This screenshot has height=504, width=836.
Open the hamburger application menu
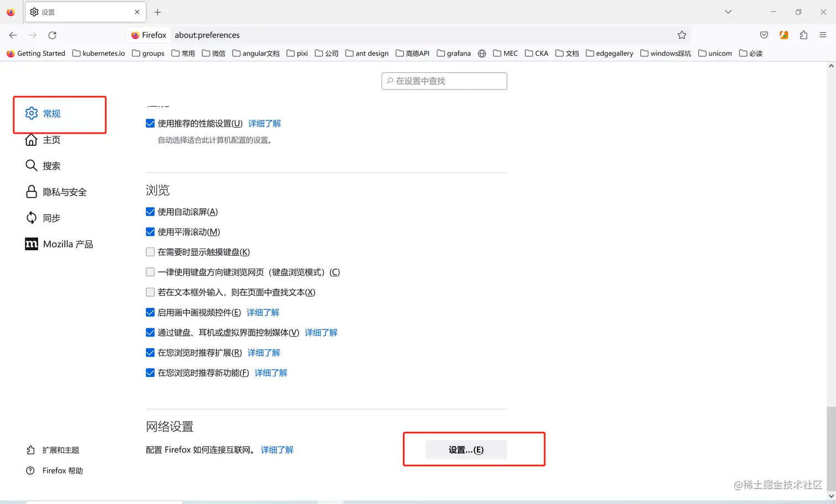[x=823, y=34]
